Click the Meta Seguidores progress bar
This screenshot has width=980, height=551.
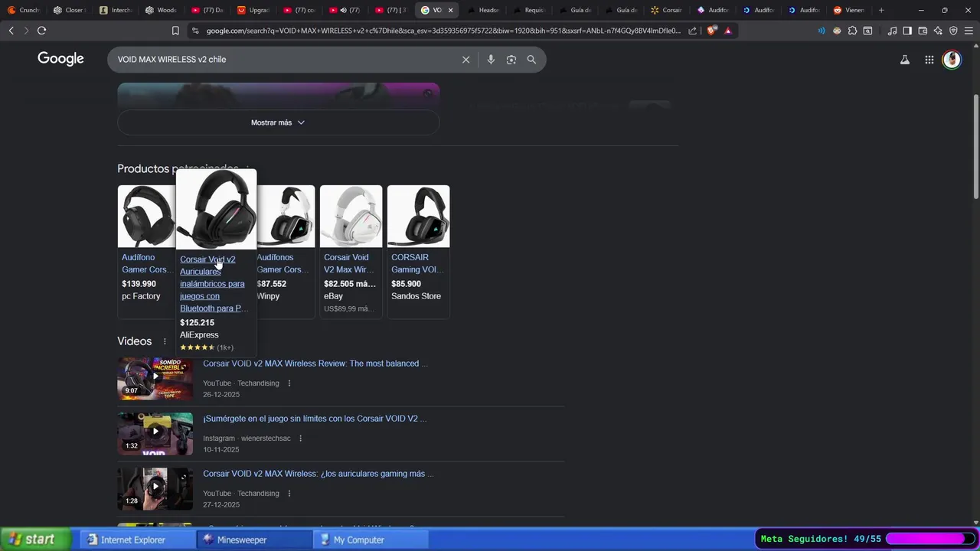929,540
